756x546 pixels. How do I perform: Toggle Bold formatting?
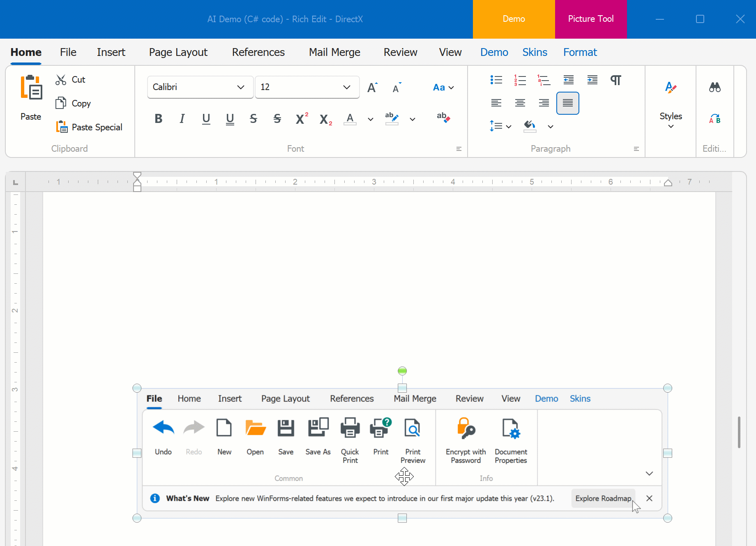point(159,119)
